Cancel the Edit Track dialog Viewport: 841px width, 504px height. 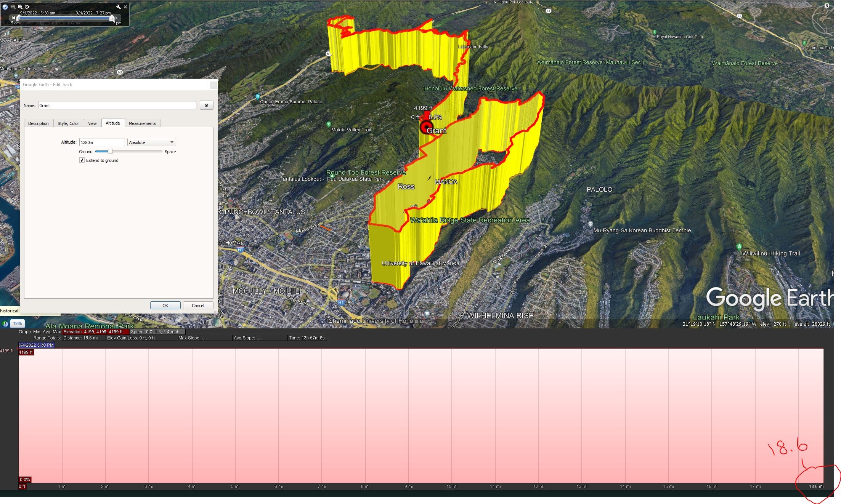tap(197, 306)
